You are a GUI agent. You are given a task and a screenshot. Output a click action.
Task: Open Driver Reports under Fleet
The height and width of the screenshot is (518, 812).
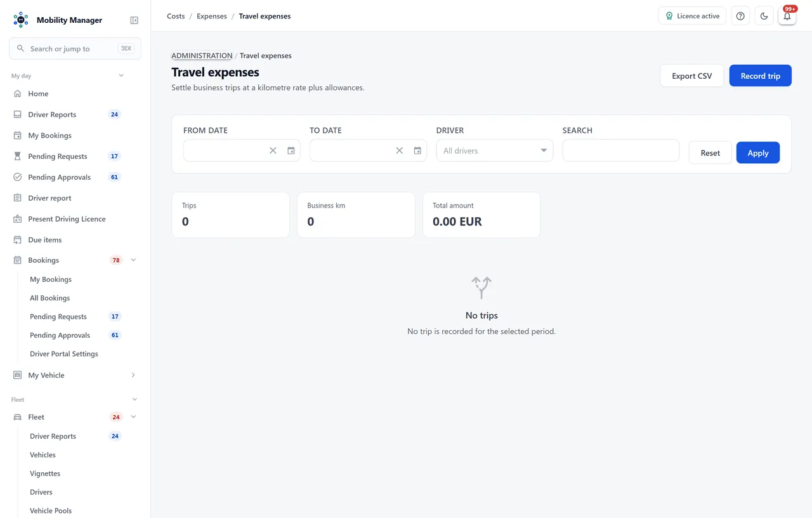click(53, 436)
